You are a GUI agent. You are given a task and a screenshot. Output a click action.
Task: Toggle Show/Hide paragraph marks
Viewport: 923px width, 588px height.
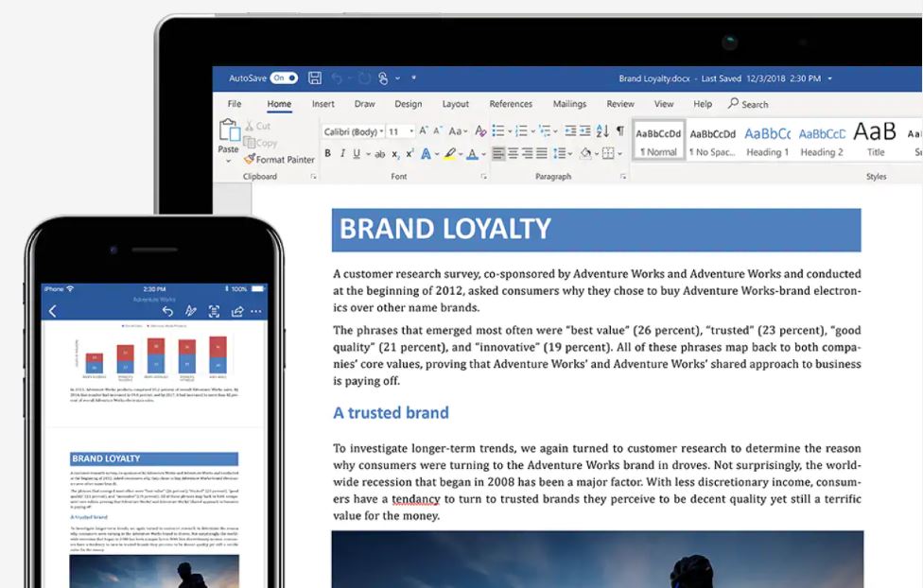point(619,130)
